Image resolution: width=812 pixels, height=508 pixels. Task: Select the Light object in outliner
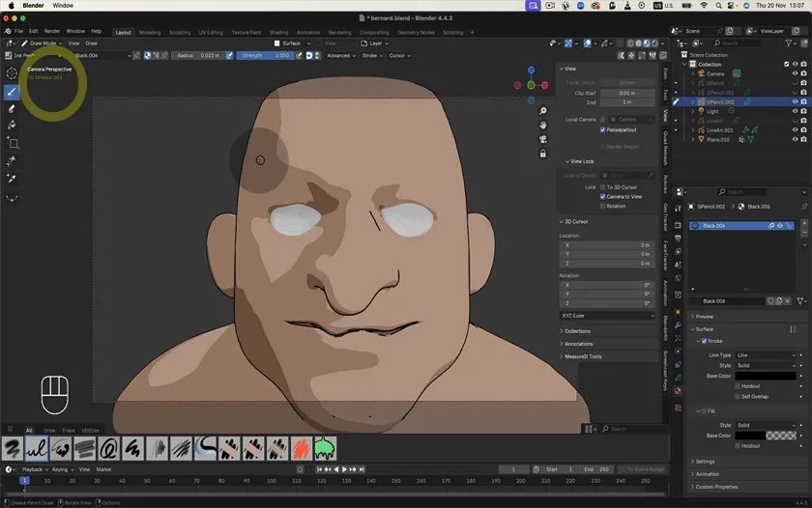712,111
